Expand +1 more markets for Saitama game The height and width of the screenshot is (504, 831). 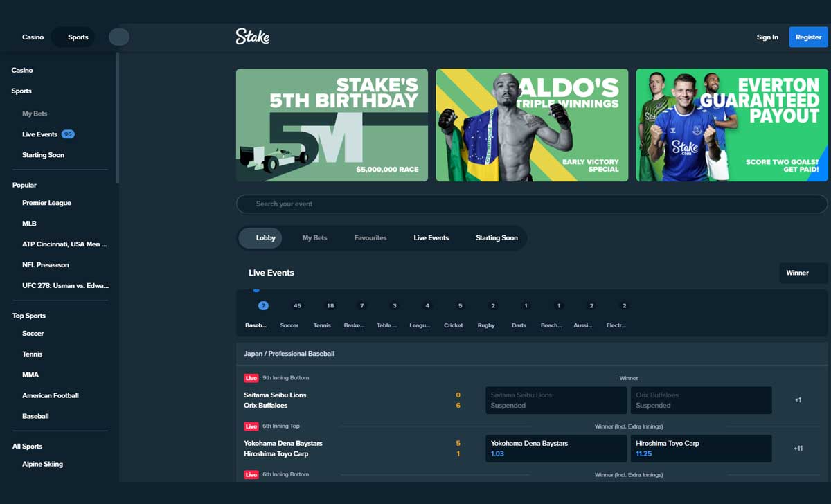pyautogui.click(x=798, y=400)
